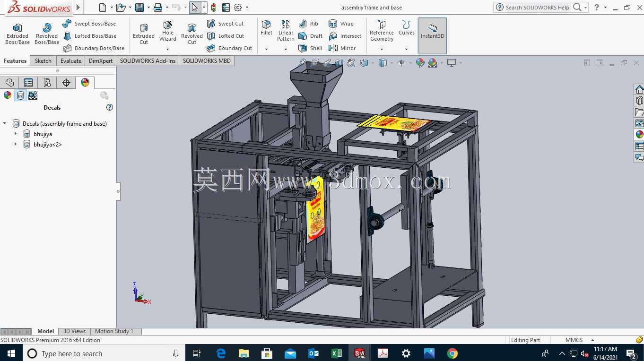Select the Revolved Boss/Base tool

tap(47, 34)
